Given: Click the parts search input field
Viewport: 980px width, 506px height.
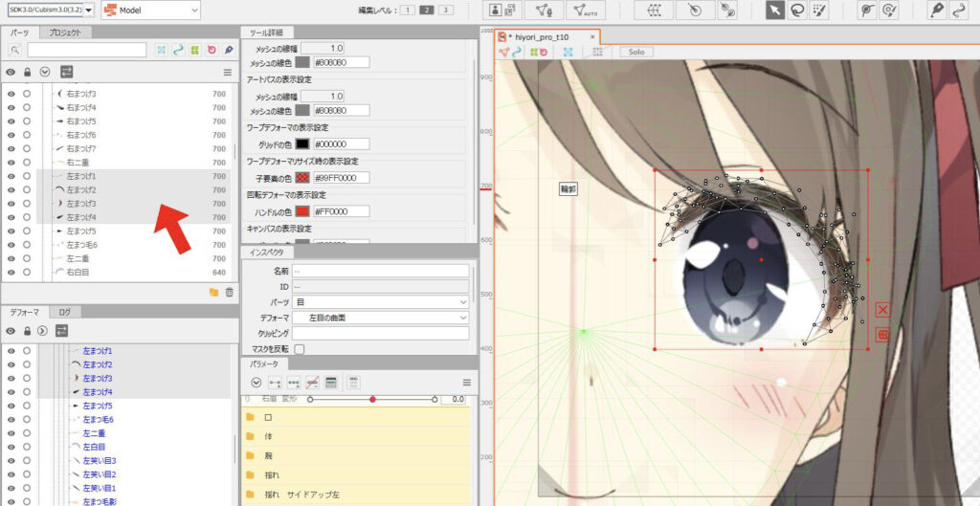Looking at the screenshot, I should click(x=87, y=50).
